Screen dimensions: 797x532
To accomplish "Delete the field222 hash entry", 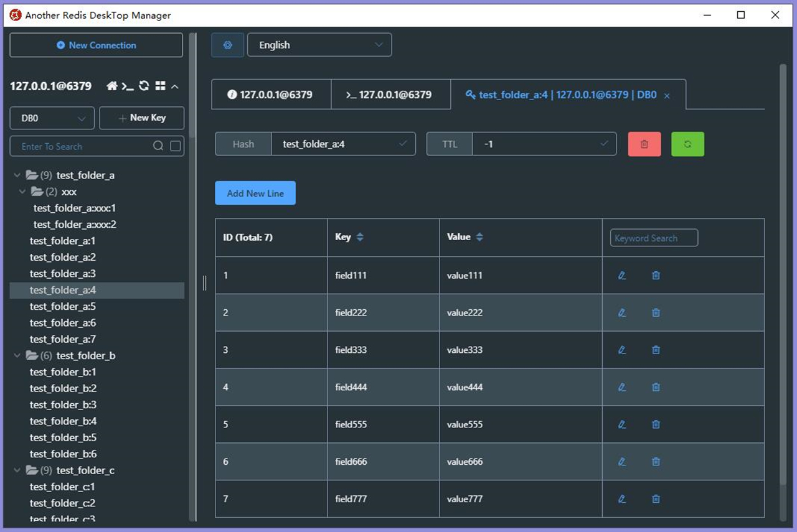I will [x=656, y=312].
